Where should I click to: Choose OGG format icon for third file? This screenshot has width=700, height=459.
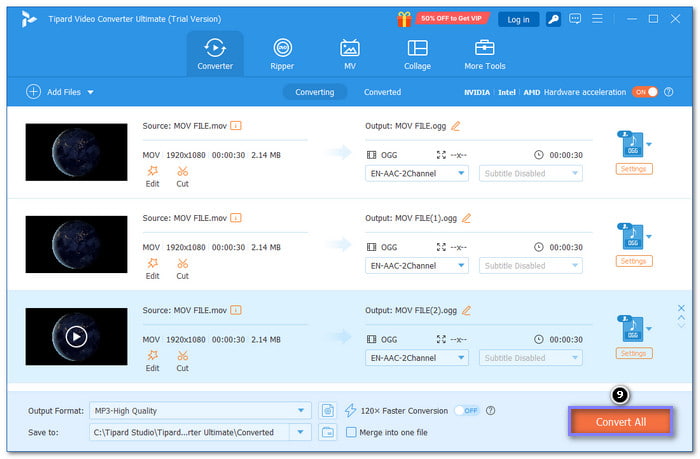[x=632, y=329]
